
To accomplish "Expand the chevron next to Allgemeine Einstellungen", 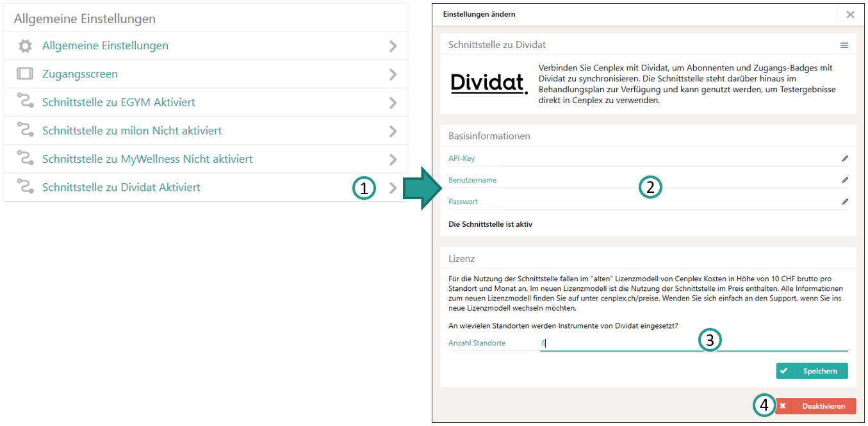I will [x=393, y=45].
